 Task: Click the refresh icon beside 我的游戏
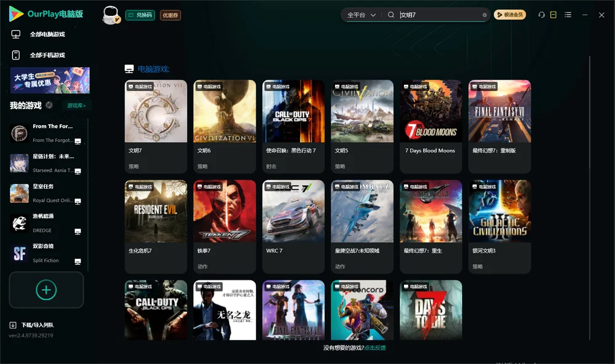[49, 105]
